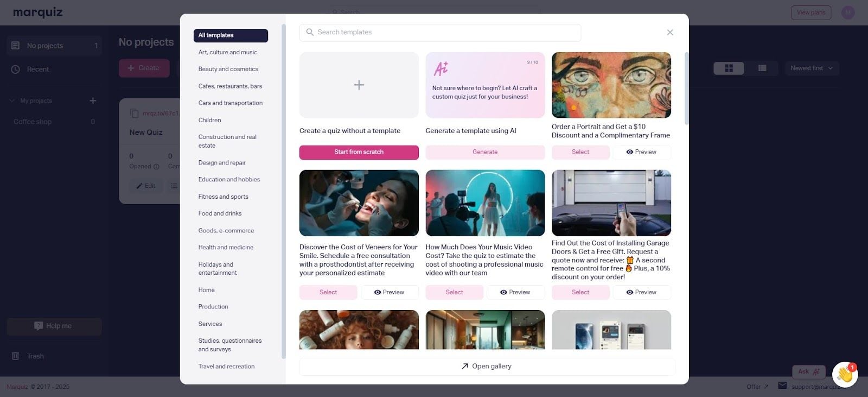Close the templates dialog with the X icon
Screen dimensions: 868x397
670,33
